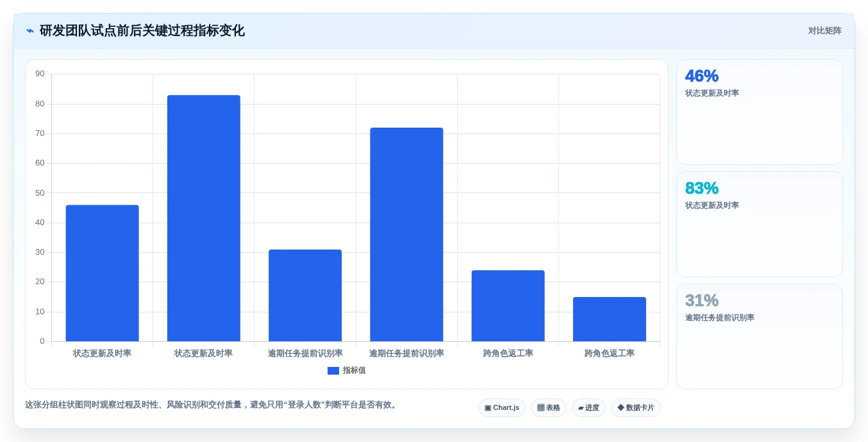The image size is (868, 442).
Task: Click y-axis tick label 90
Action: pos(40,74)
